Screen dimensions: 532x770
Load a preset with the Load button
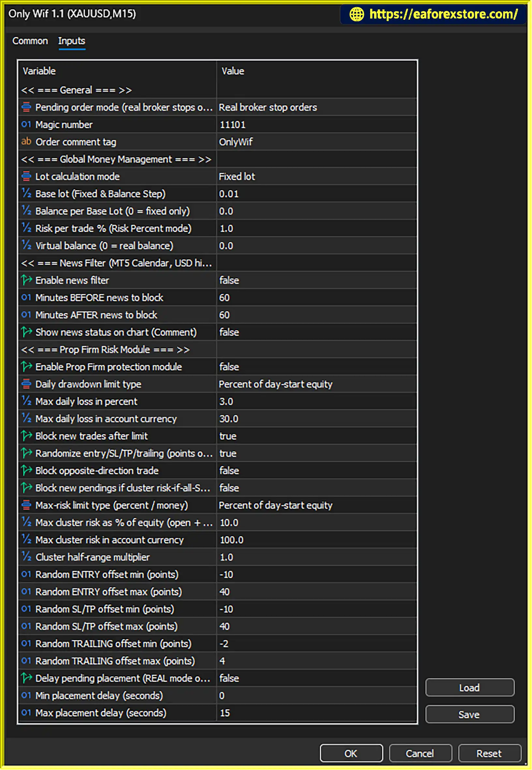[470, 688]
